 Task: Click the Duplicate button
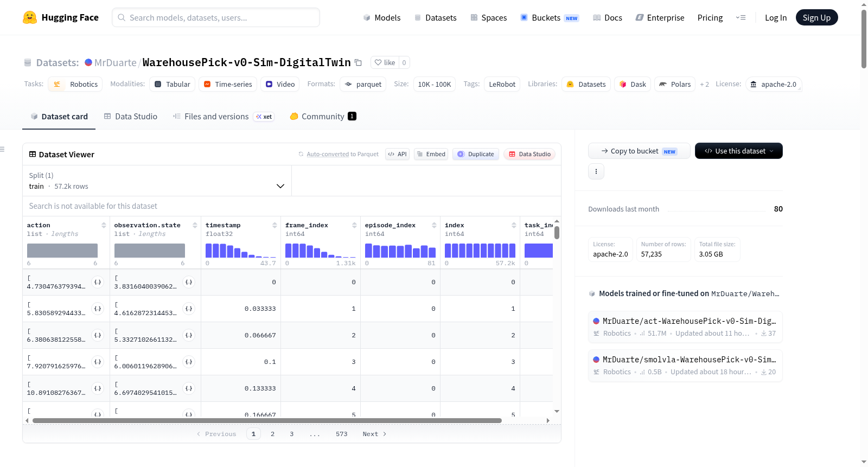pyautogui.click(x=476, y=154)
